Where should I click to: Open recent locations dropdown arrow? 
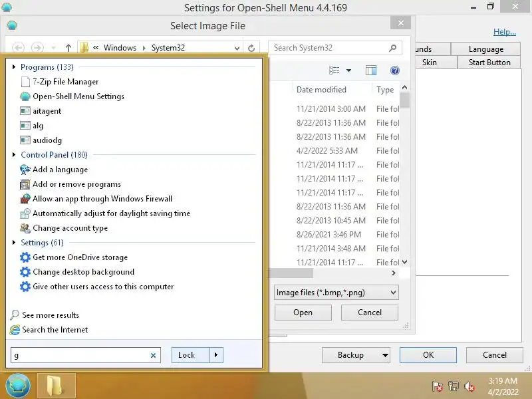click(53, 48)
